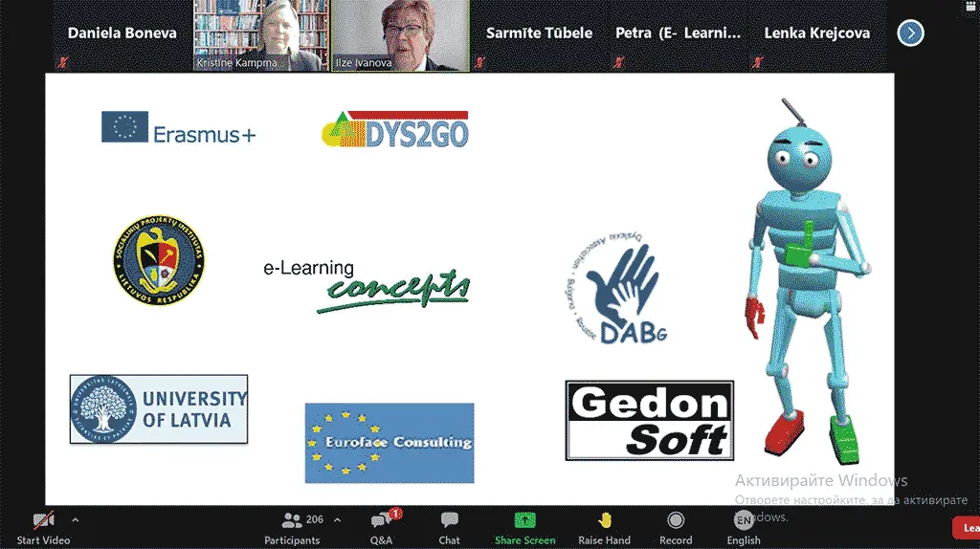Open the Chat panel
The height and width of the screenshot is (549, 980).
click(x=449, y=528)
